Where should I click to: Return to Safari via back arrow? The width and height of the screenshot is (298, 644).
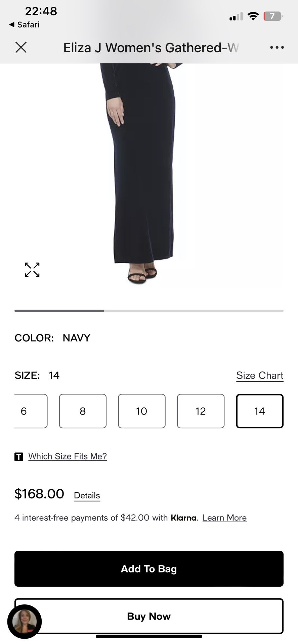click(24, 24)
